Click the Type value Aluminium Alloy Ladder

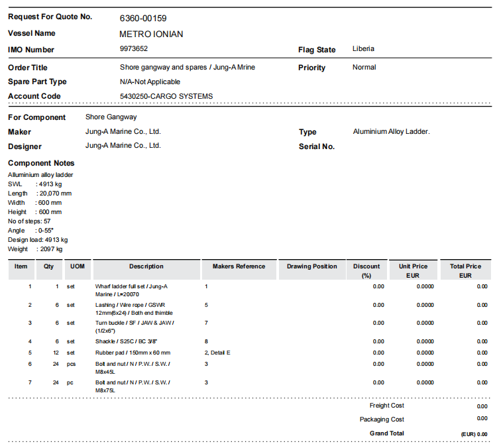(x=391, y=132)
